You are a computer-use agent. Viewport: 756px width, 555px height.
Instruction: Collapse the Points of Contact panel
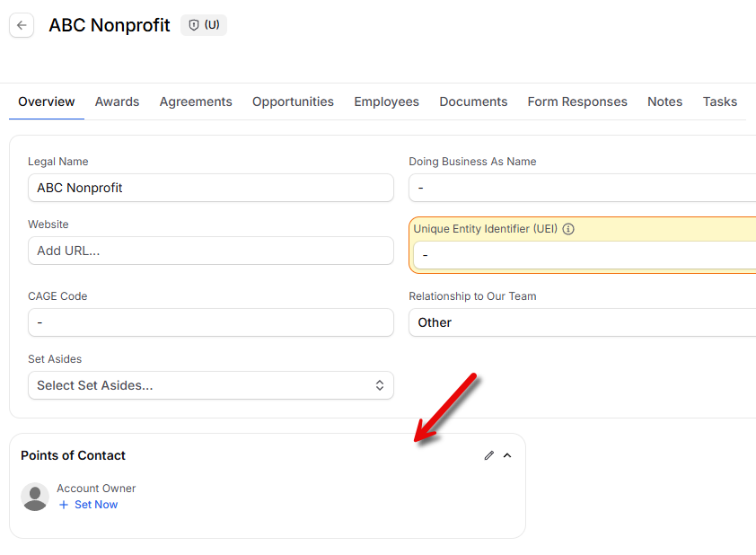pyautogui.click(x=507, y=455)
